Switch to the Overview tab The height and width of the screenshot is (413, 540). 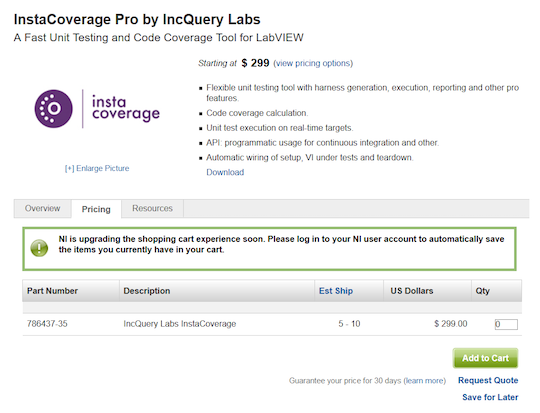[43, 208]
